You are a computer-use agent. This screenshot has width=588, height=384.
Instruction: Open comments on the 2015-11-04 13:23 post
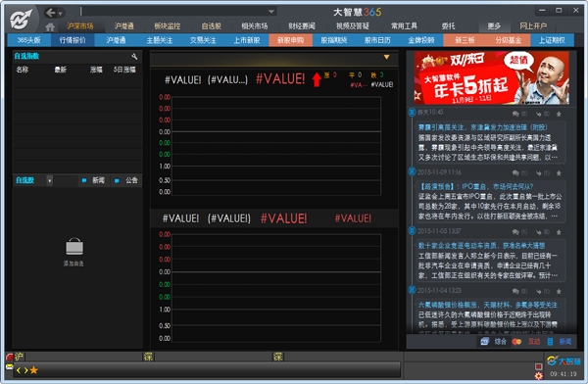pos(516,291)
